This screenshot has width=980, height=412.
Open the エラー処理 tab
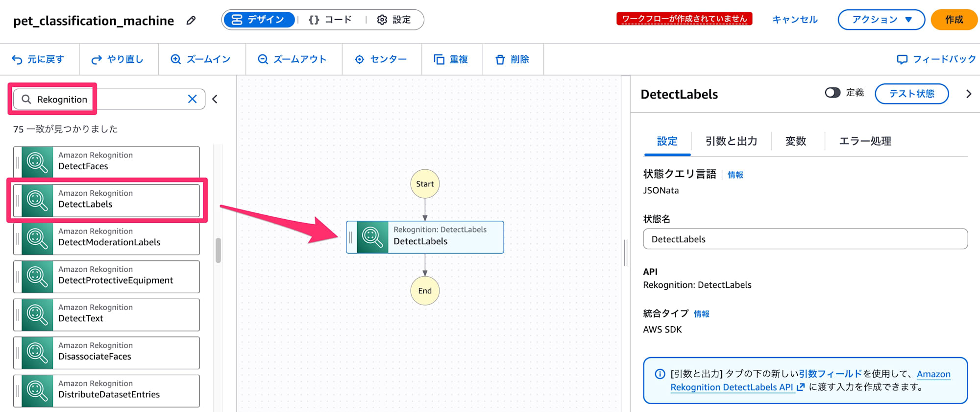865,141
